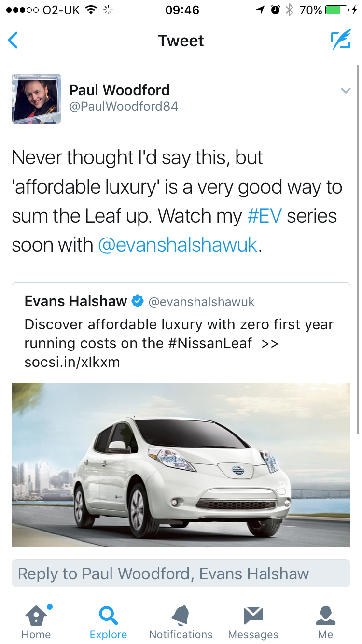
Task: Open Paul Woodford's profile picture
Action: (37, 99)
